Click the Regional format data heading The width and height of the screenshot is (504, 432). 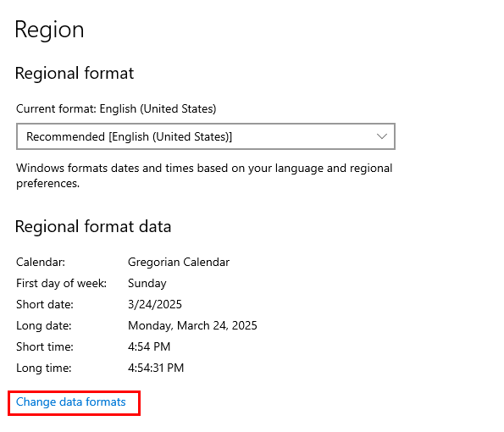(x=93, y=227)
